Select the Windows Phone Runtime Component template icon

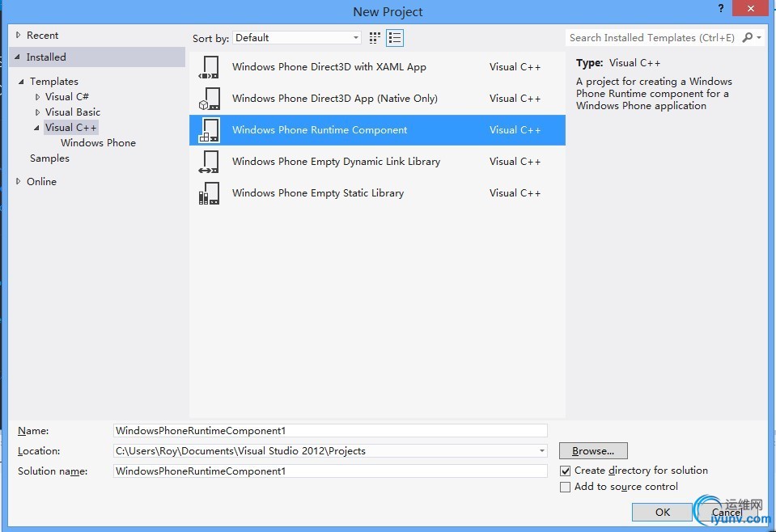[x=209, y=130]
